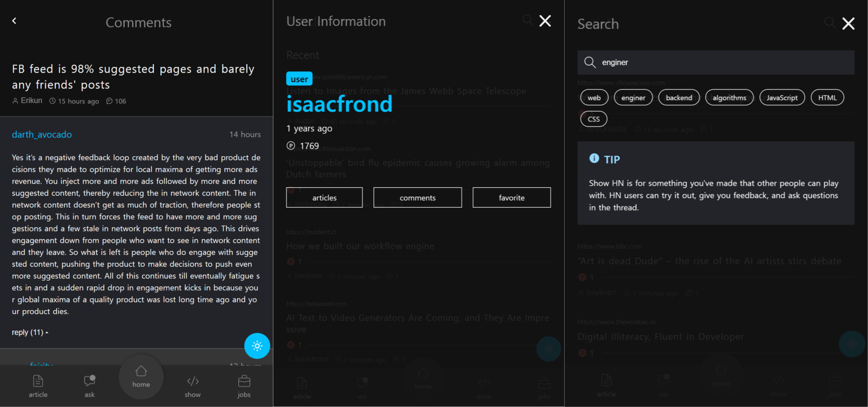Screen dimensions: 868x407
Task: Toggle the web filter chip
Action: (594, 97)
